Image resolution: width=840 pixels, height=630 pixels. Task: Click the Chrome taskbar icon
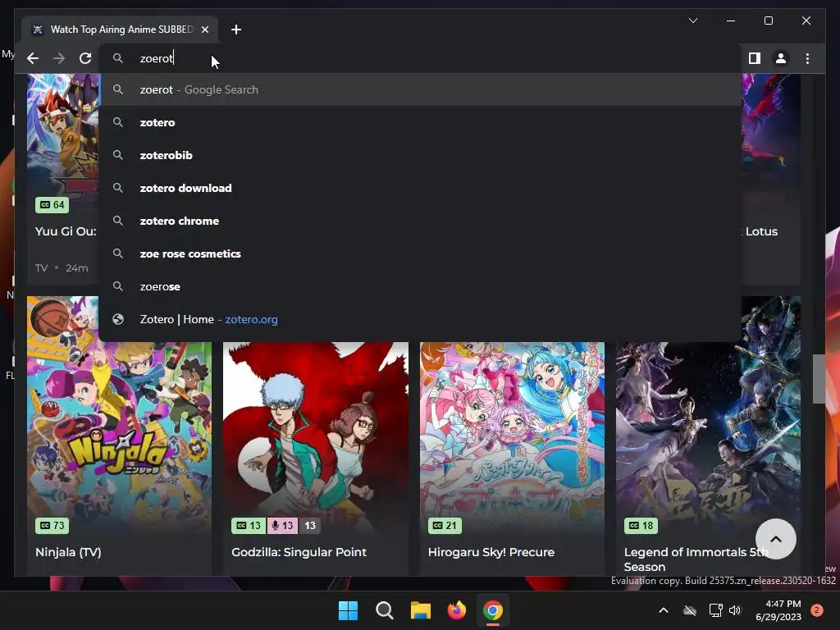pyautogui.click(x=493, y=610)
